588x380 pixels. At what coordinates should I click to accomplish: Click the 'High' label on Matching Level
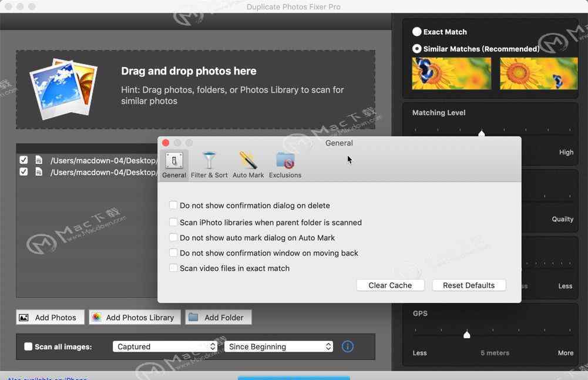[566, 152]
